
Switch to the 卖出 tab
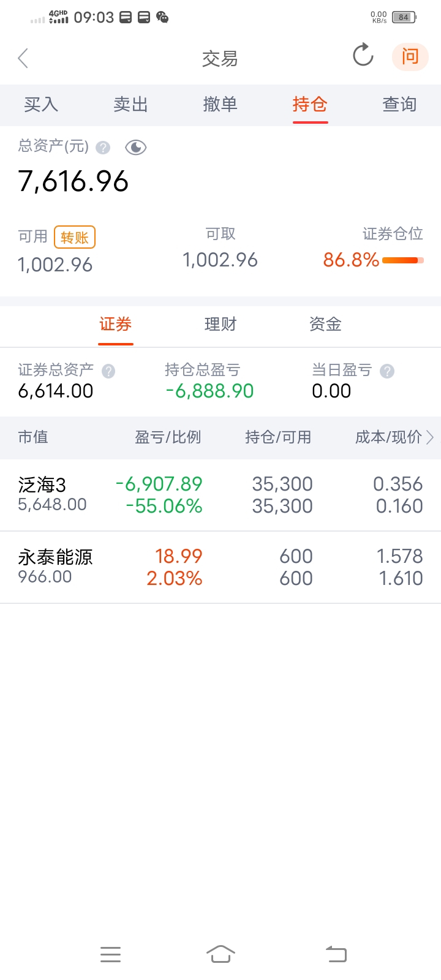pyautogui.click(x=130, y=105)
